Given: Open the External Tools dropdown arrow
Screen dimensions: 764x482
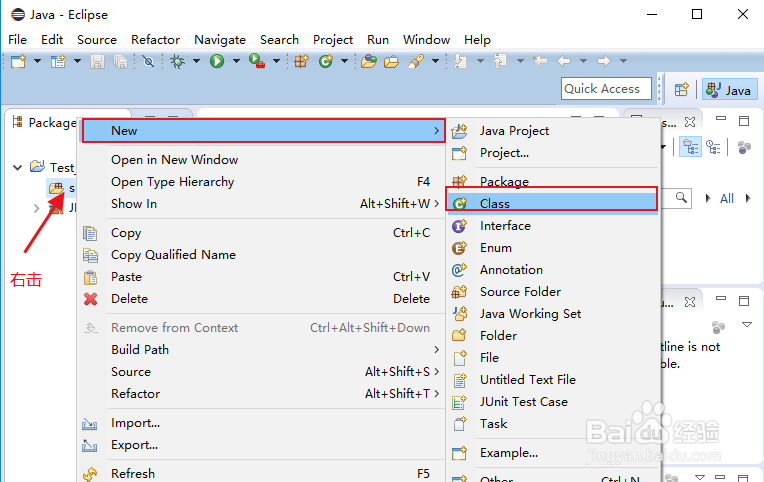Looking at the screenshot, I should pos(276,61).
